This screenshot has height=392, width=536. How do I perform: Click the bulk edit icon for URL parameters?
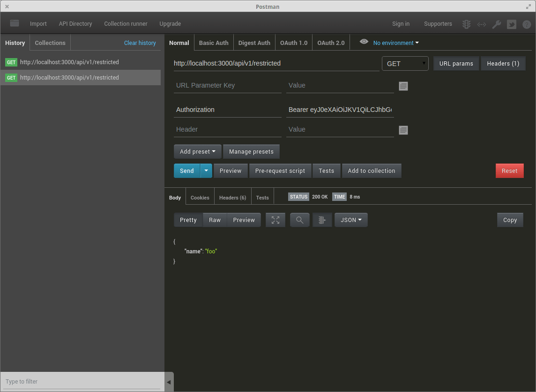(403, 86)
